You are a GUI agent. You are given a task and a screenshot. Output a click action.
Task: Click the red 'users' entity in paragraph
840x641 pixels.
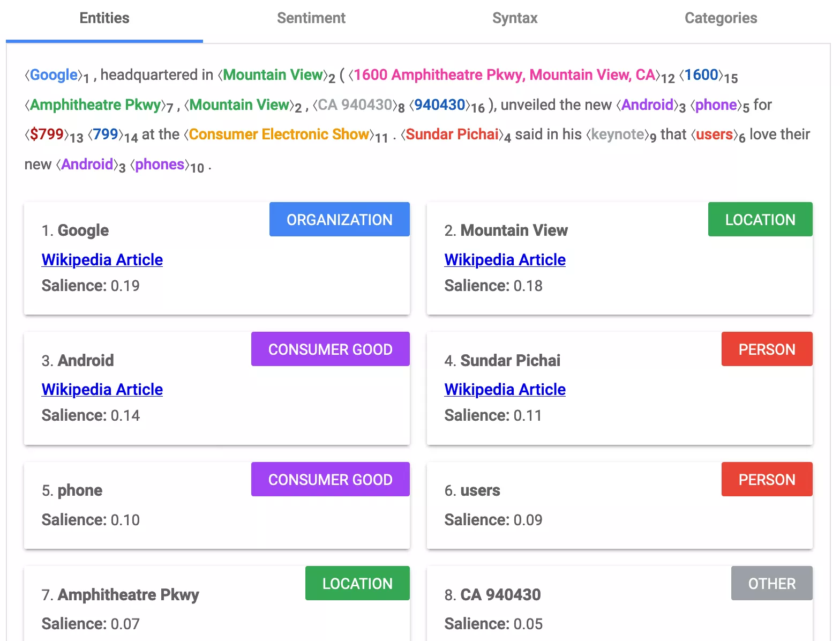point(714,134)
